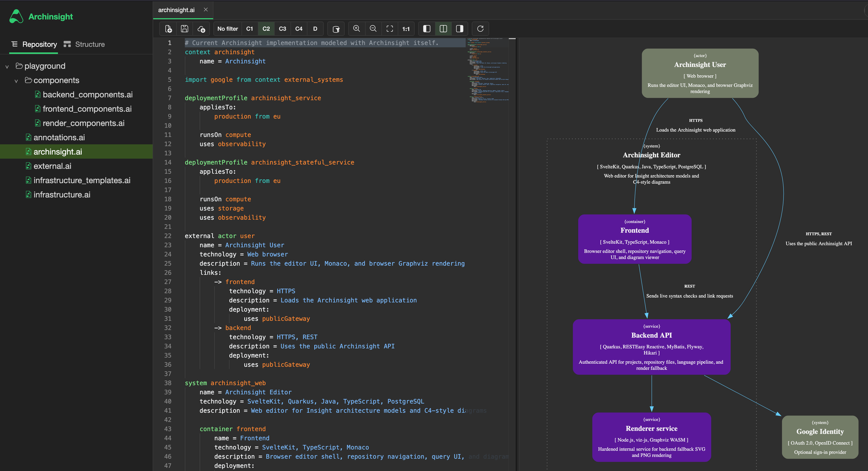Switch to the Structure tab

[x=84, y=44]
